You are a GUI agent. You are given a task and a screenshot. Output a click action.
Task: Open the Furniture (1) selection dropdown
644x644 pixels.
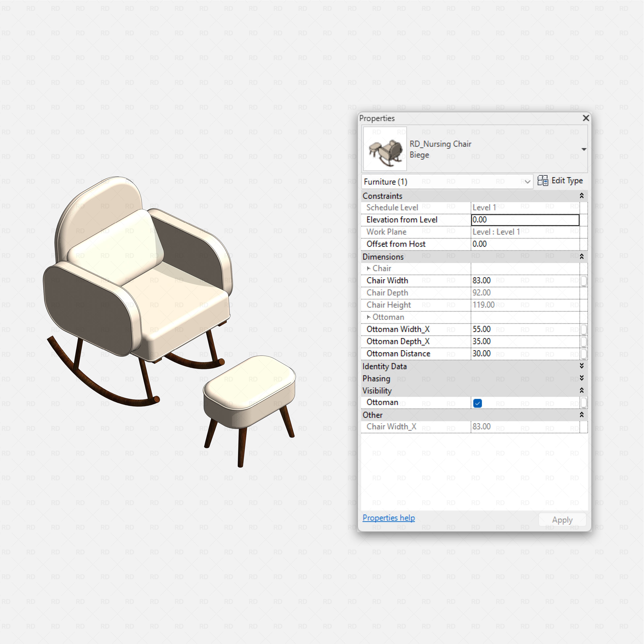pos(528,182)
